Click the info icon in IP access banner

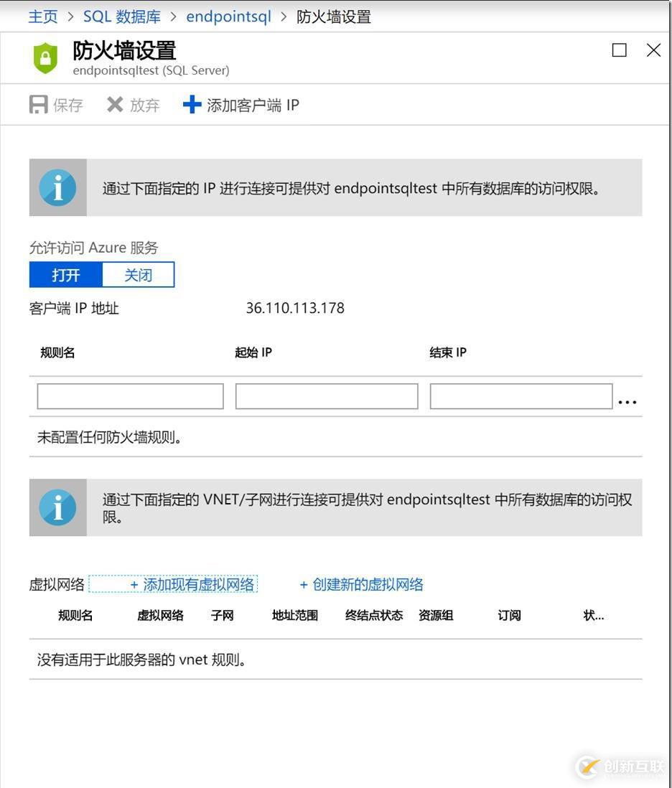coord(58,188)
